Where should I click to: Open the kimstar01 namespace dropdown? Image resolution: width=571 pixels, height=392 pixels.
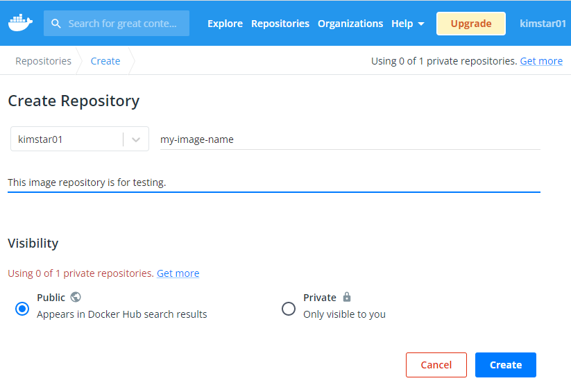(80, 139)
